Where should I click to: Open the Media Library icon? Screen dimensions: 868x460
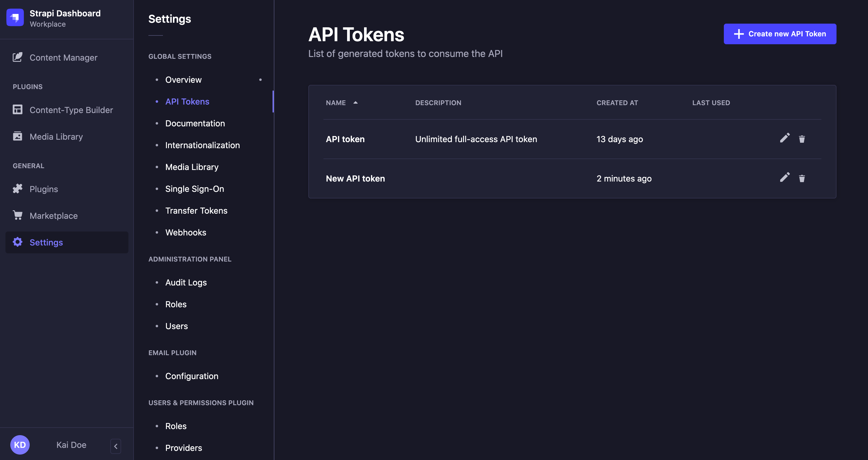(x=18, y=136)
